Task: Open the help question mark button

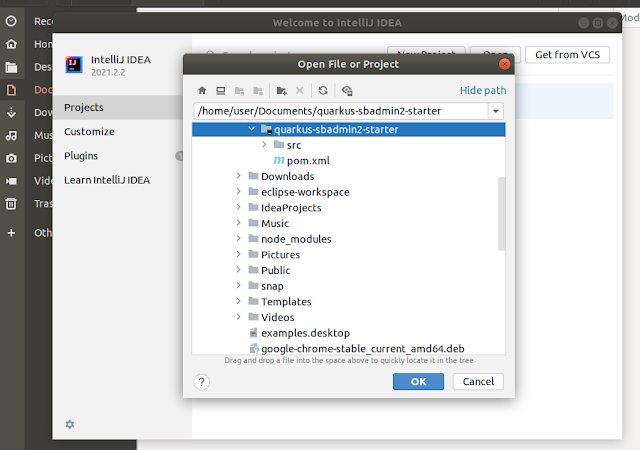Action: 202,382
